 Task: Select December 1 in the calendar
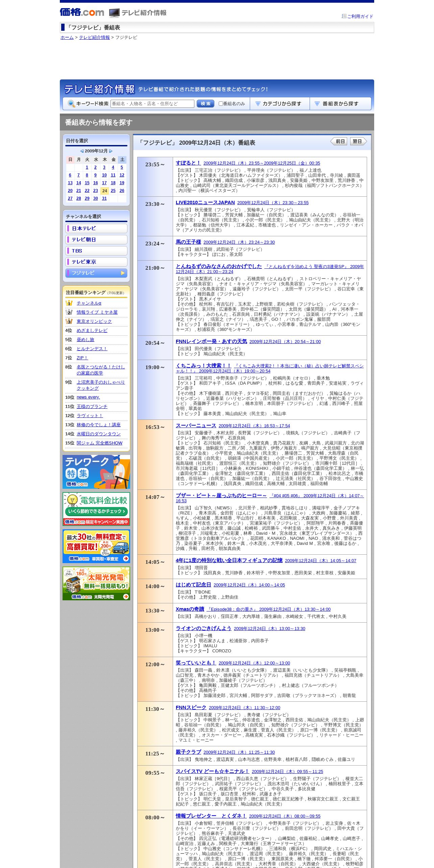(87, 167)
